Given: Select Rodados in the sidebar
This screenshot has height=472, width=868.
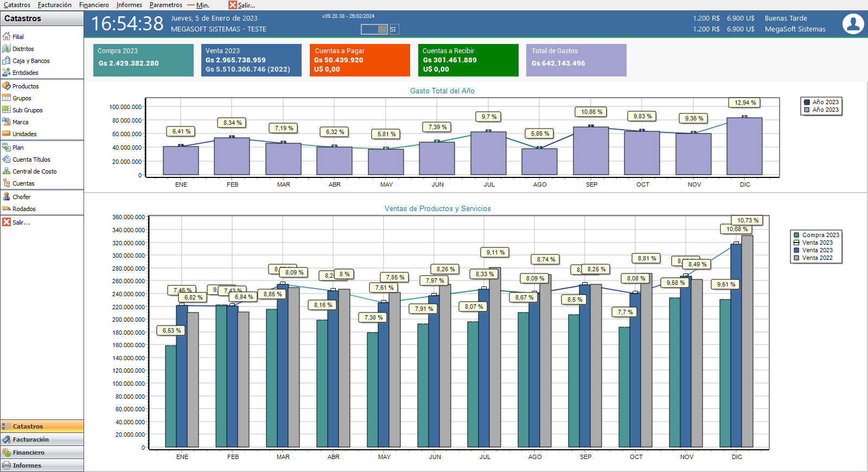Looking at the screenshot, I should click(19, 209).
